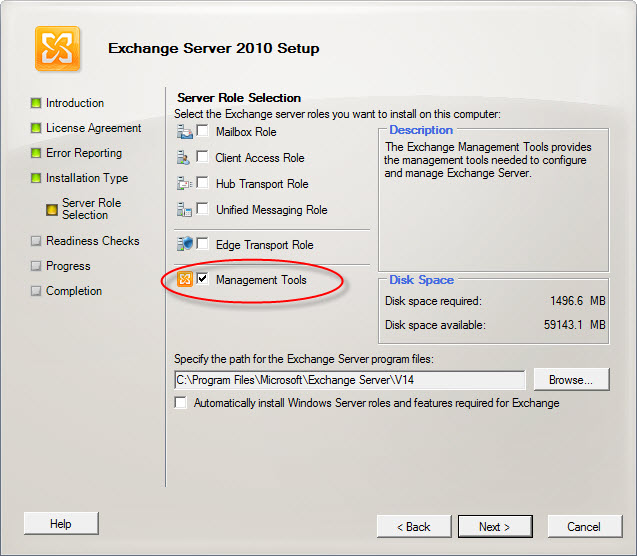This screenshot has height=556, width=637.
Task: Click the green Installation Type step indicator
Action: click(36, 178)
